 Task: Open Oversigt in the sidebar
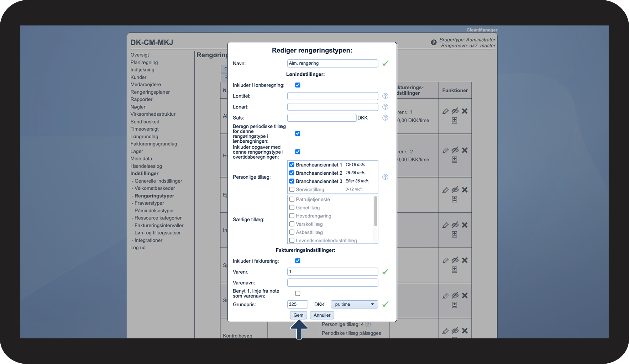[140, 55]
